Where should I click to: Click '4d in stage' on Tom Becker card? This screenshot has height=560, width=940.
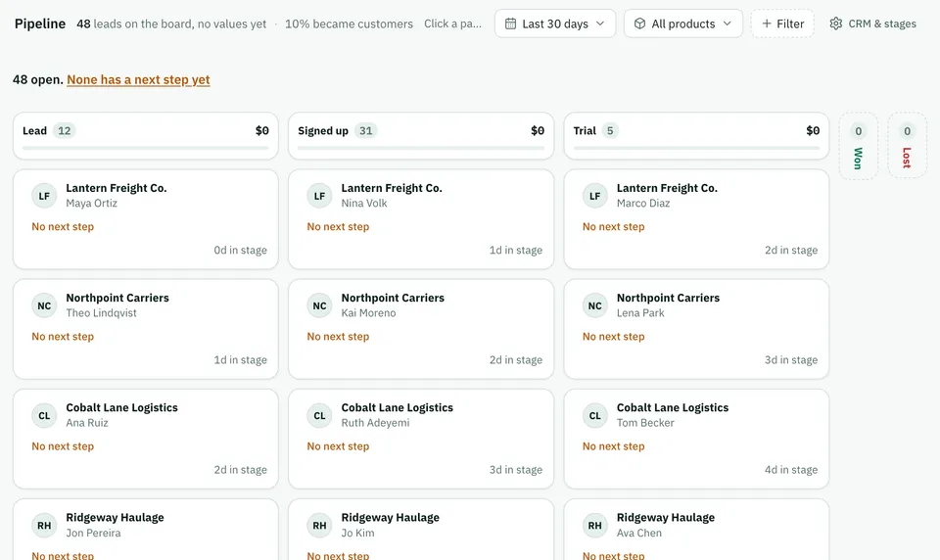click(791, 470)
